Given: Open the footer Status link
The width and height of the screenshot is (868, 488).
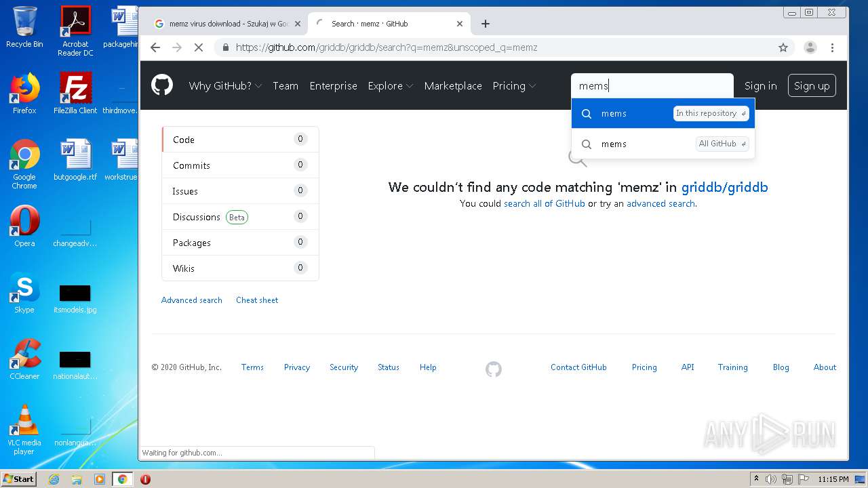Looking at the screenshot, I should [389, 367].
